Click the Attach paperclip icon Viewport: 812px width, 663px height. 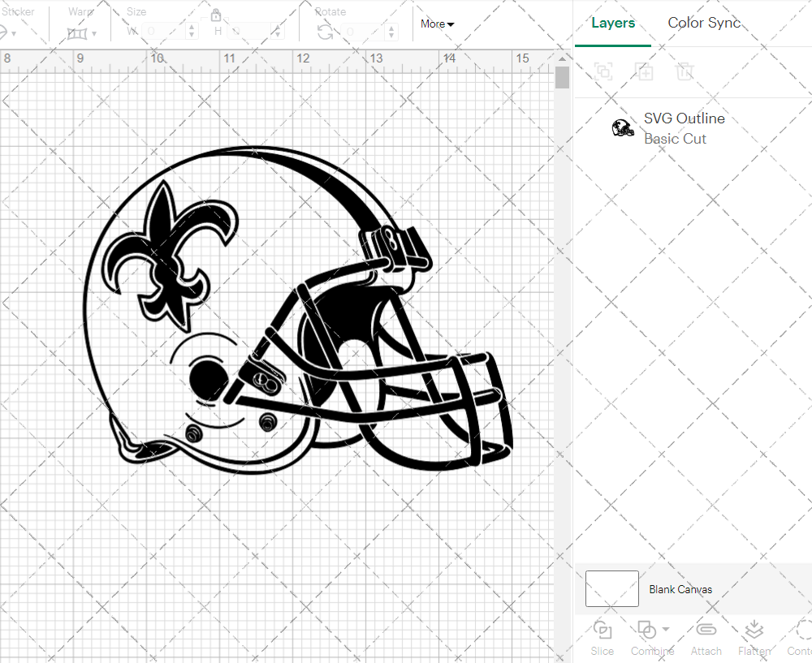[706, 631]
